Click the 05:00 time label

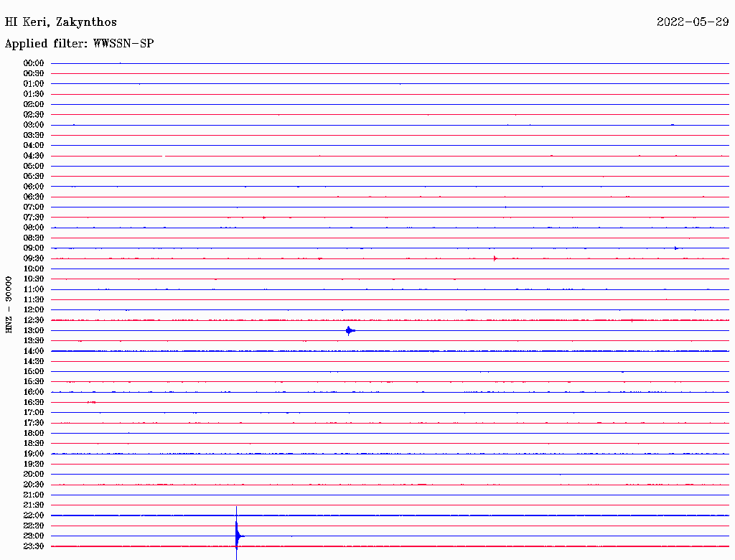(34, 166)
